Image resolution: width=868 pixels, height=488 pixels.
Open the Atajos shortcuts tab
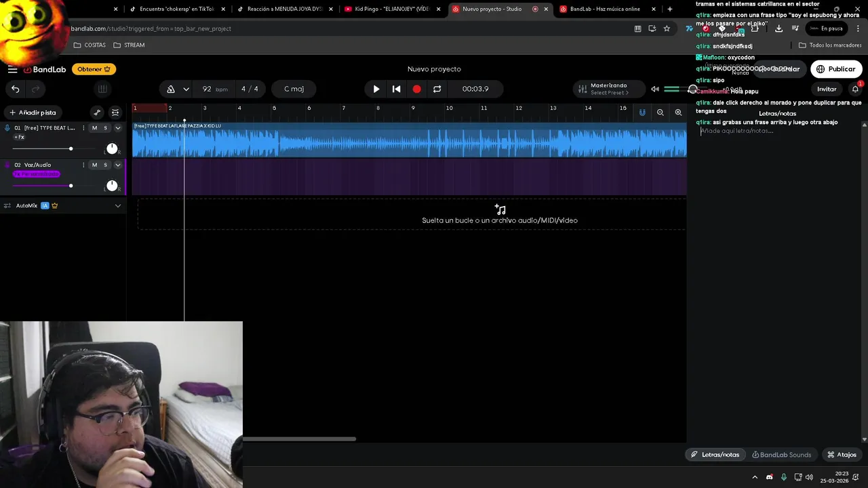842,455
